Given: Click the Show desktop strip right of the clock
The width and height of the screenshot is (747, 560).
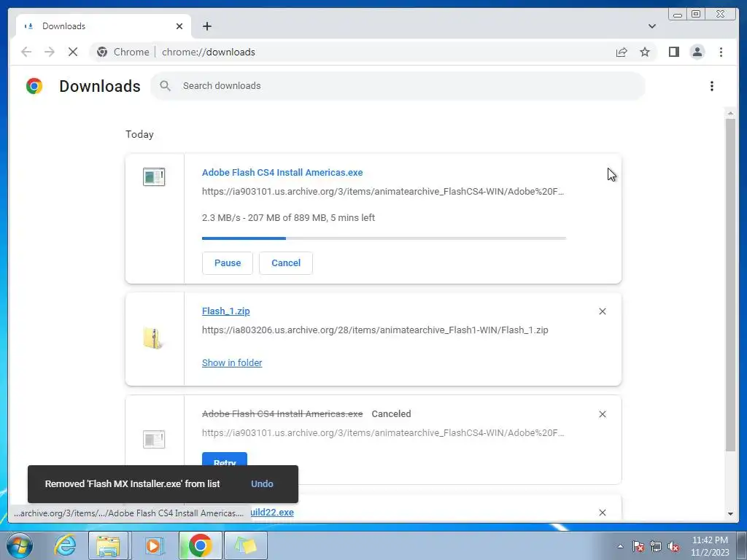Looking at the screenshot, I should [x=742, y=545].
